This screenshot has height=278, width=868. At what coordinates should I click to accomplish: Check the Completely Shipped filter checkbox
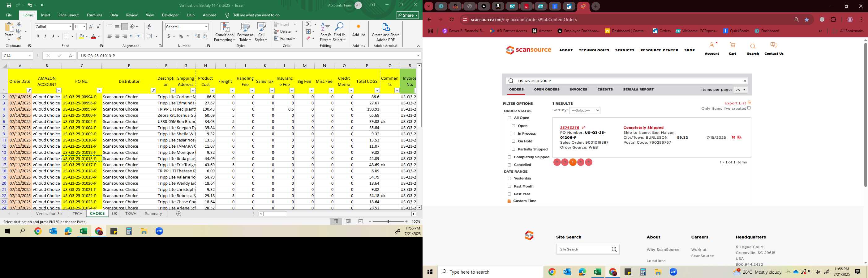pos(509,157)
